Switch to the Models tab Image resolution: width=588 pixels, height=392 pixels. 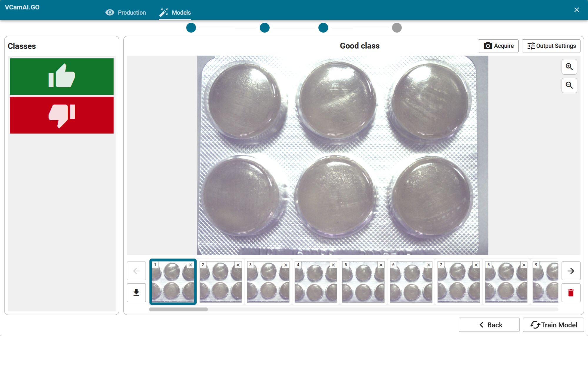point(175,13)
